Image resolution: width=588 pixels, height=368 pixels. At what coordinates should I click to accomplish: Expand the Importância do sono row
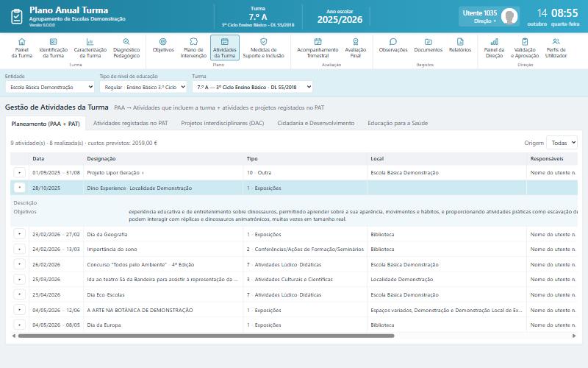click(x=20, y=249)
